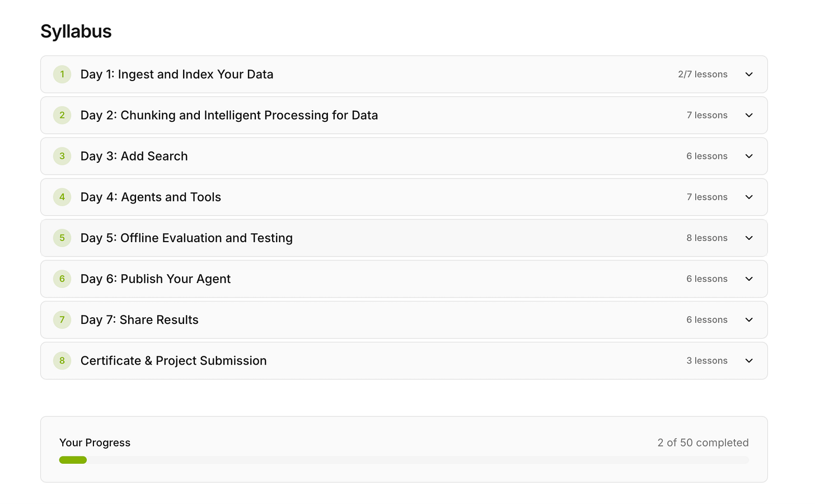
Task: Open Day 6: Publish Your Agent title
Action: 156,279
